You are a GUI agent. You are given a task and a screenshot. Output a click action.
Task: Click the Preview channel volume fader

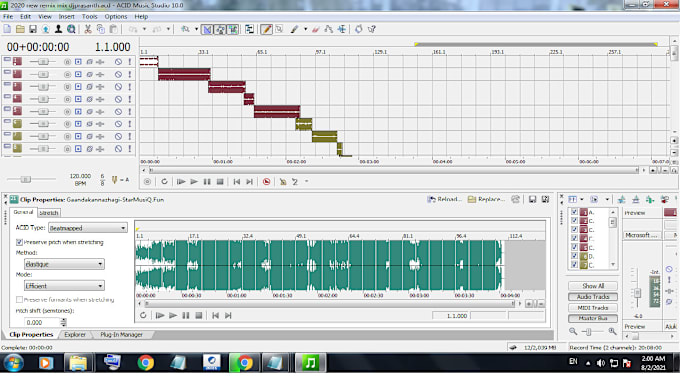(x=637, y=293)
